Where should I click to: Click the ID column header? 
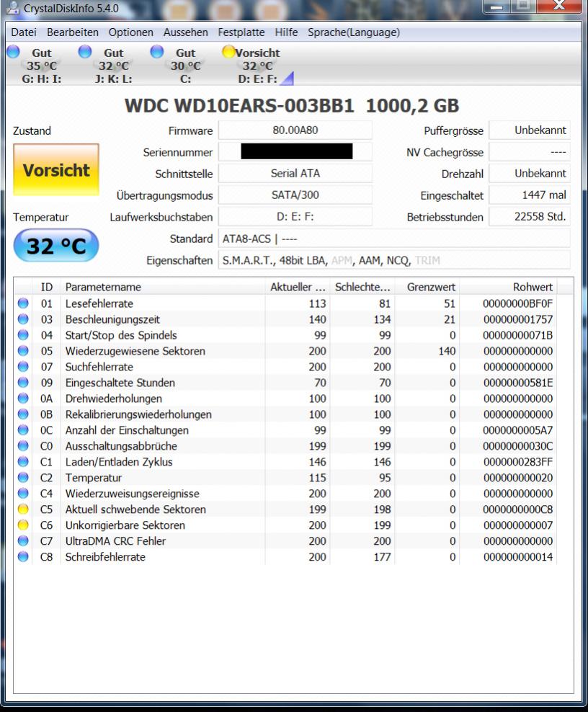(46, 287)
